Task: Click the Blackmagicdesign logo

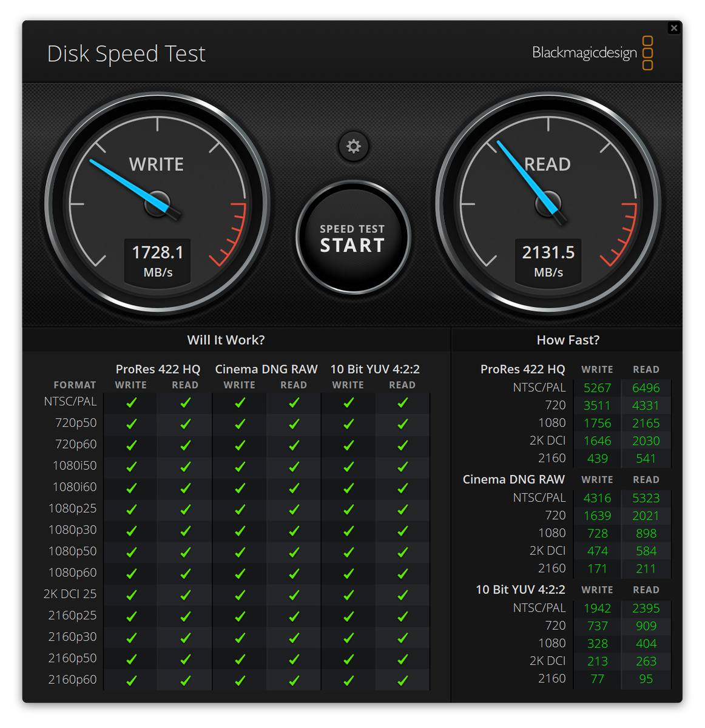Action: [592, 53]
